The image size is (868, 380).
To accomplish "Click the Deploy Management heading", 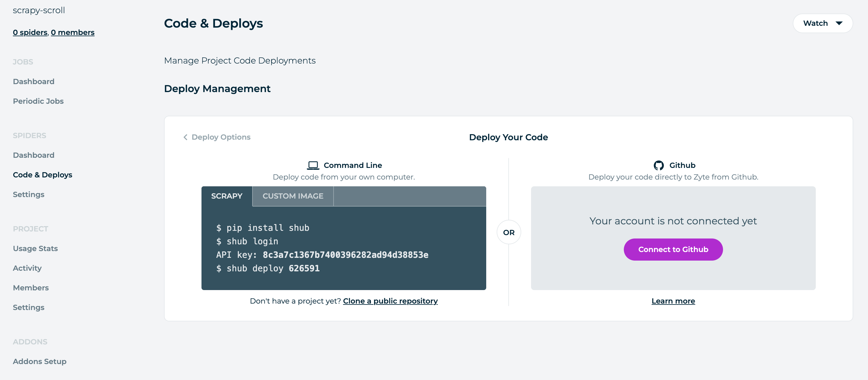I will click(217, 89).
